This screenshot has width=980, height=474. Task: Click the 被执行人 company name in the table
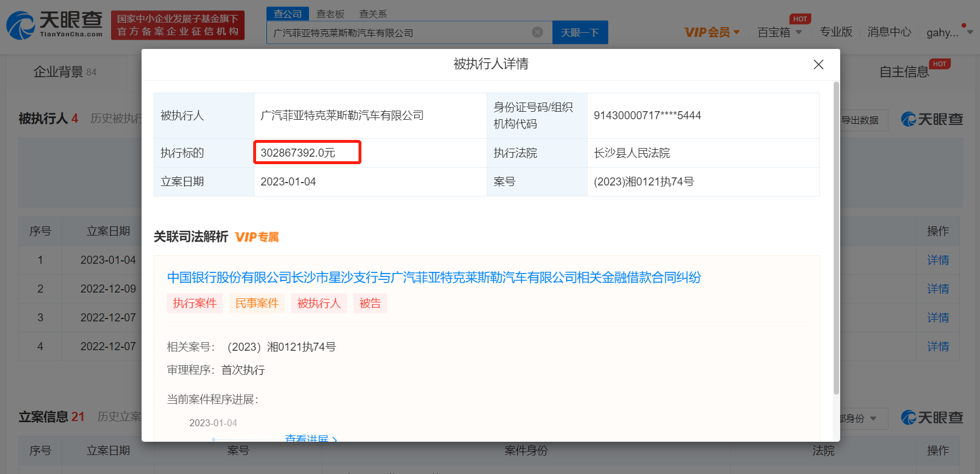(x=342, y=116)
